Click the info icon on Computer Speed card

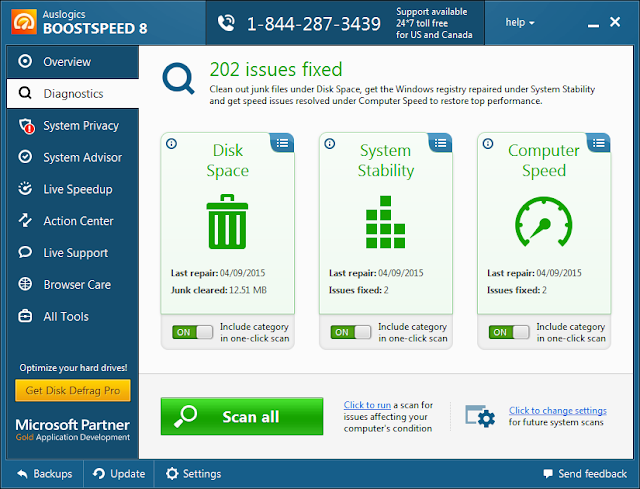click(488, 144)
